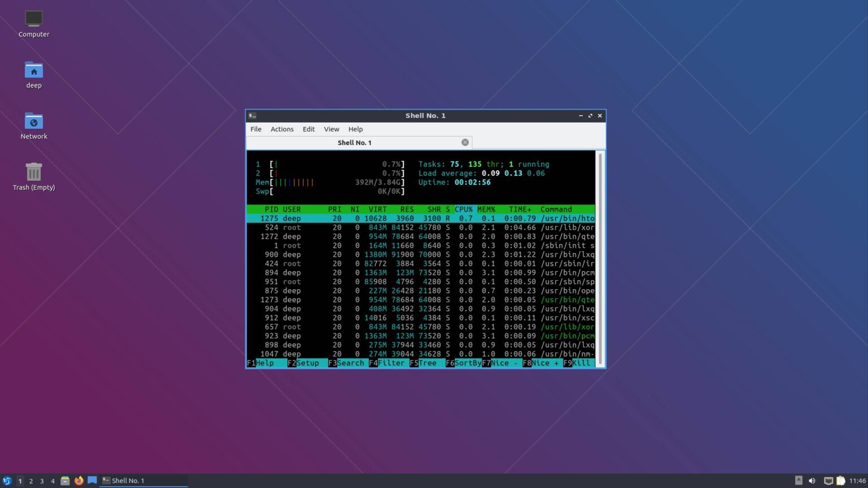This screenshot has width=868, height=488.
Task: Open the file manager from the taskbar
Action: pyautogui.click(x=65, y=481)
